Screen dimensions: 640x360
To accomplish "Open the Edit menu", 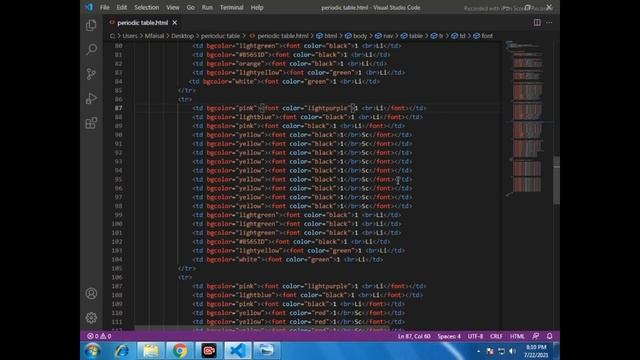I will pyautogui.click(x=122, y=7).
